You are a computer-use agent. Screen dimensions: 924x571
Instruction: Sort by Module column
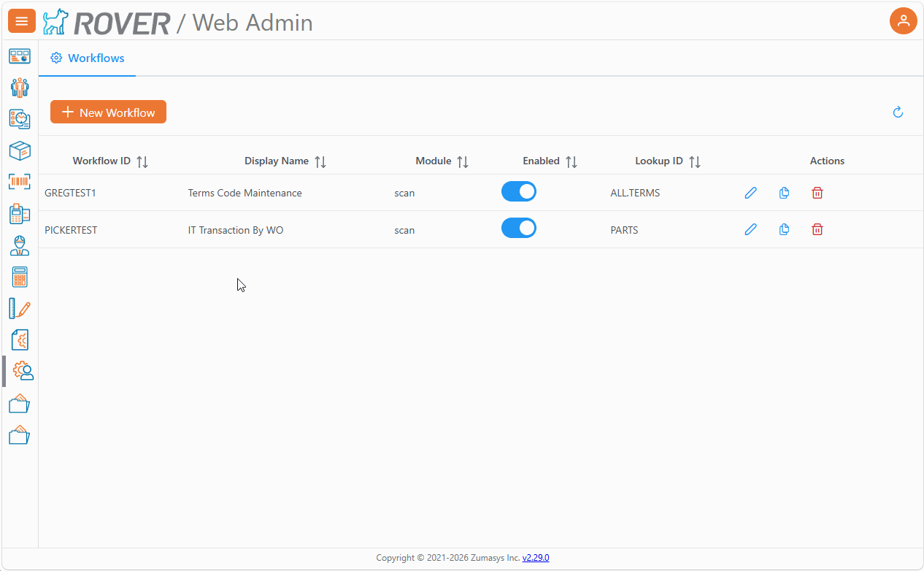(463, 161)
